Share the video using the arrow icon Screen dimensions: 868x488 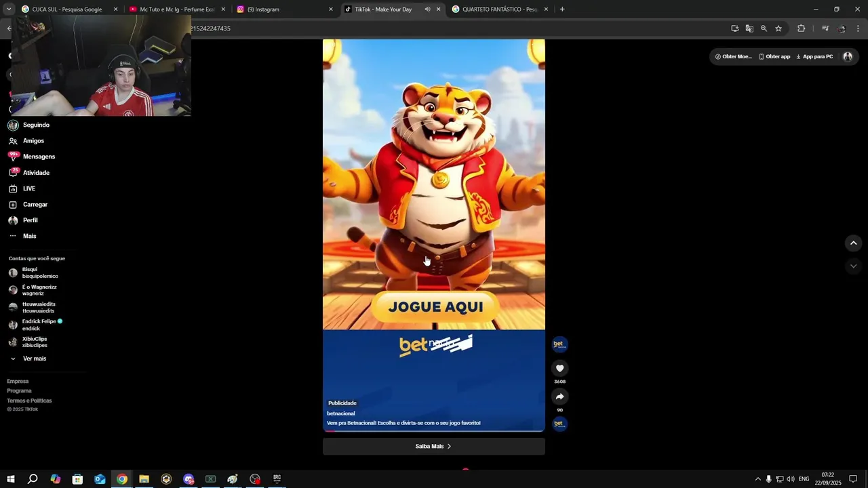(559, 396)
